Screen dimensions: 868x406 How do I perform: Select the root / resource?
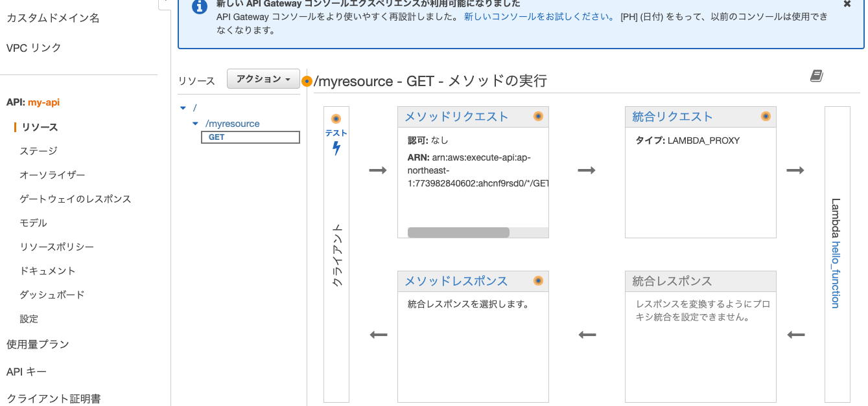pyautogui.click(x=194, y=107)
